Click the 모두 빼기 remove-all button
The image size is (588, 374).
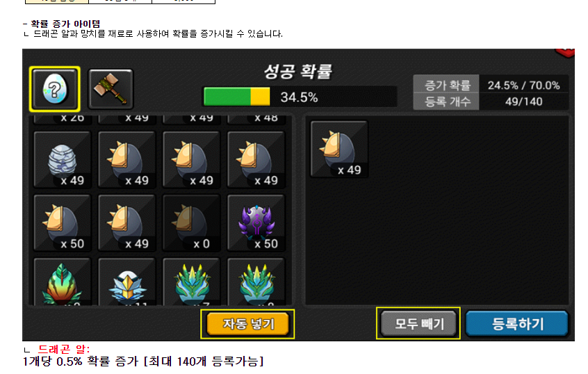[418, 323]
